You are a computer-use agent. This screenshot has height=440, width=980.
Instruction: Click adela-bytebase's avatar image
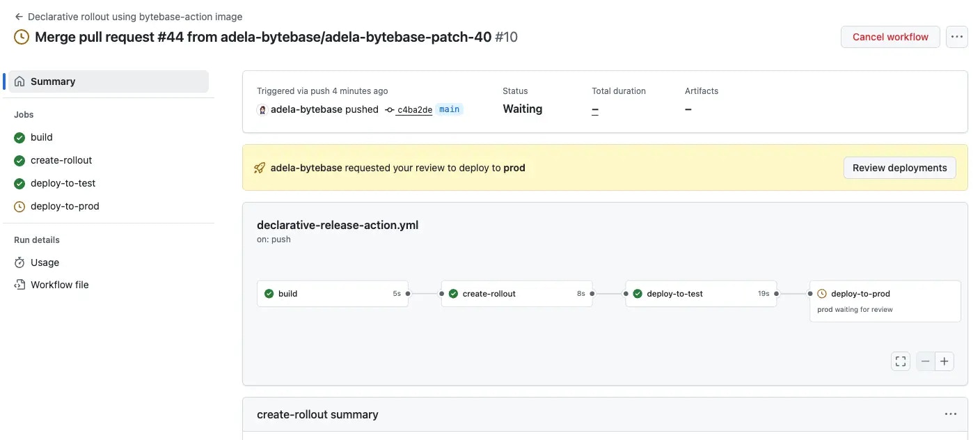pos(262,109)
